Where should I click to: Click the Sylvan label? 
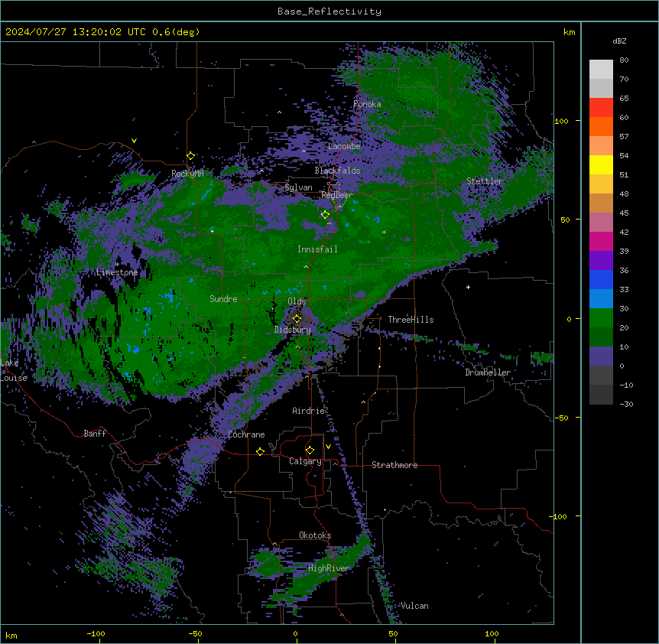pos(298,187)
